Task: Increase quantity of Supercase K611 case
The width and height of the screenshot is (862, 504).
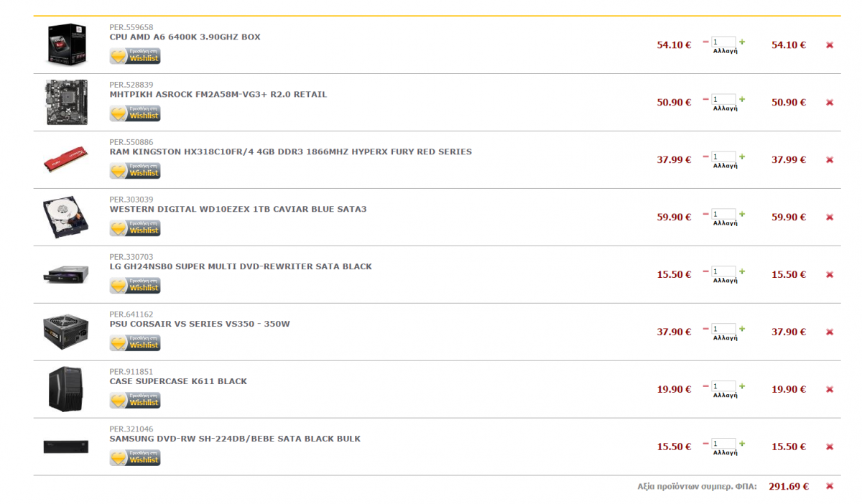Action: coord(742,386)
